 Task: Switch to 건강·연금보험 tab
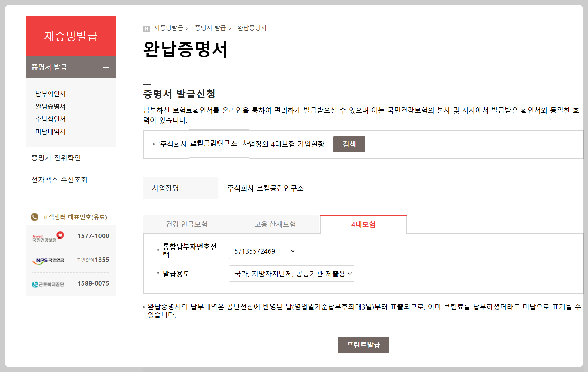click(x=187, y=224)
